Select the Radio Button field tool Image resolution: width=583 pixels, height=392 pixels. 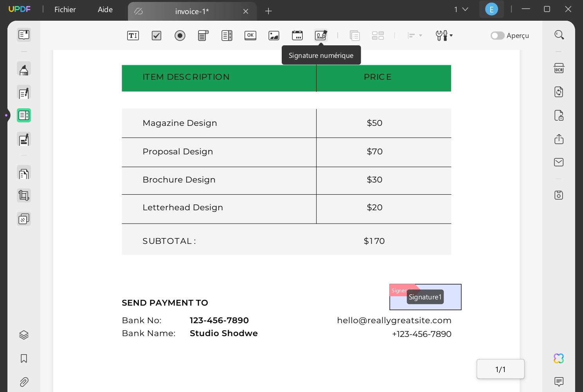tap(180, 36)
